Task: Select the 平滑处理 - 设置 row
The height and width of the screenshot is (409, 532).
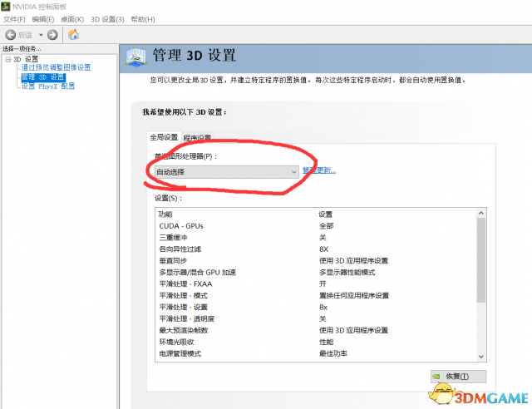Action: (x=316, y=308)
